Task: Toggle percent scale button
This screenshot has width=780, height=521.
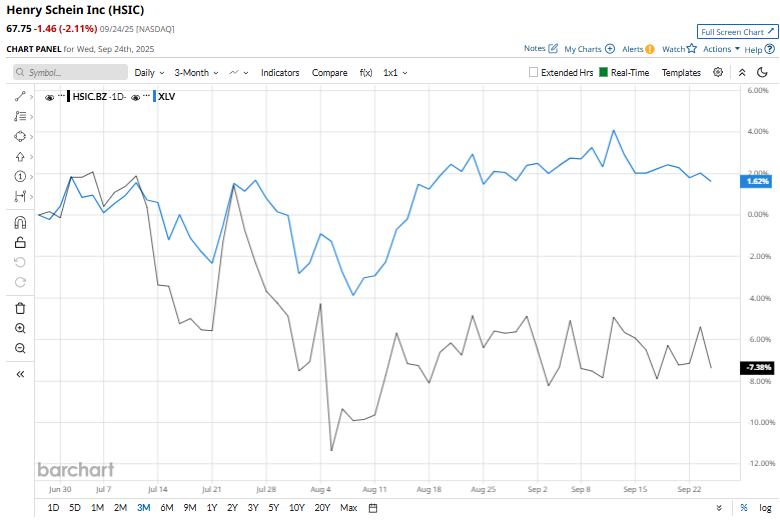Action: tap(744, 508)
